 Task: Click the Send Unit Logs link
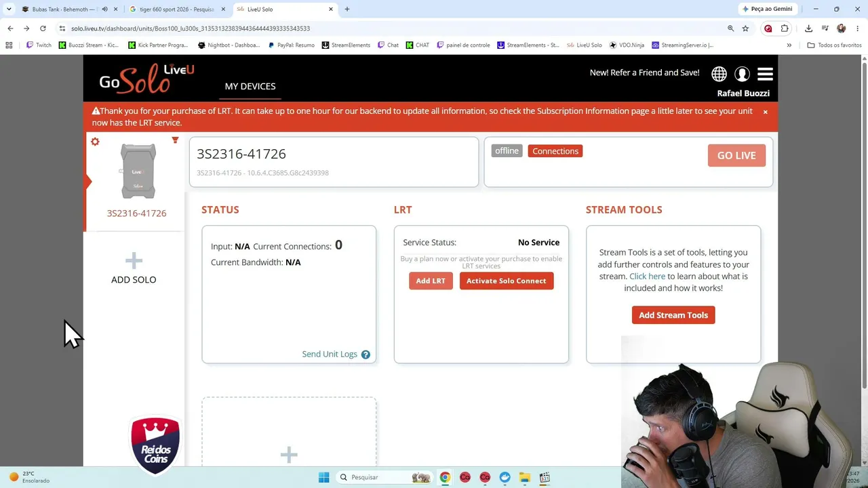tap(330, 354)
